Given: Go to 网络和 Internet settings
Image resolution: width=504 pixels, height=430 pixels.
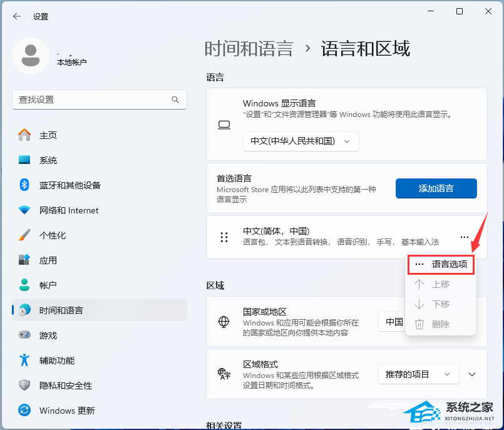Looking at the screenshot, I should click(100, 210).
